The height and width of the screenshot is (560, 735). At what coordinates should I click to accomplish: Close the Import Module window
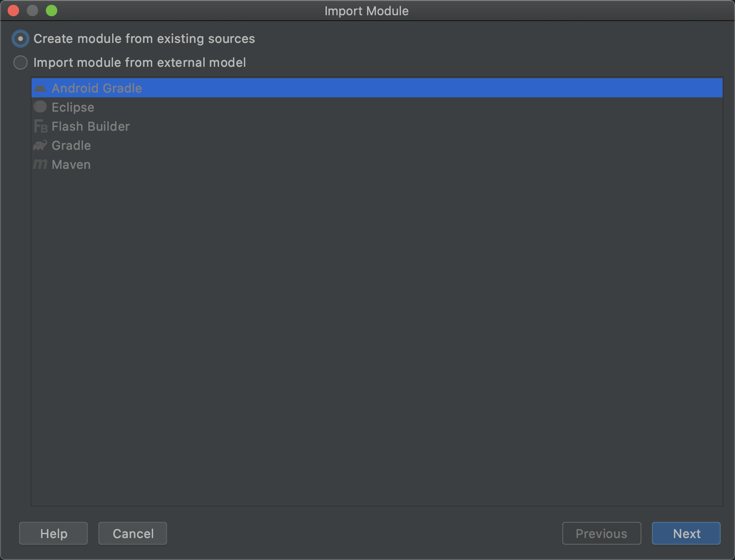click(x=13, y=10)
